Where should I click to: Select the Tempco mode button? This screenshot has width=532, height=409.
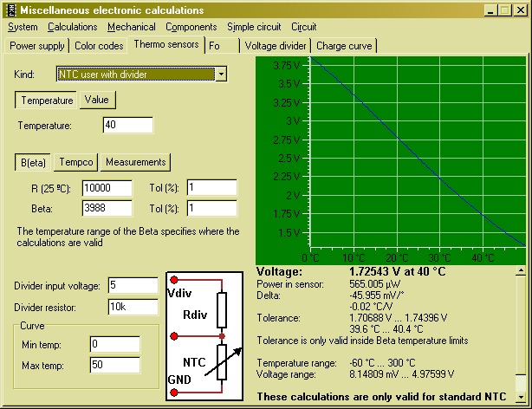[76, 162]
